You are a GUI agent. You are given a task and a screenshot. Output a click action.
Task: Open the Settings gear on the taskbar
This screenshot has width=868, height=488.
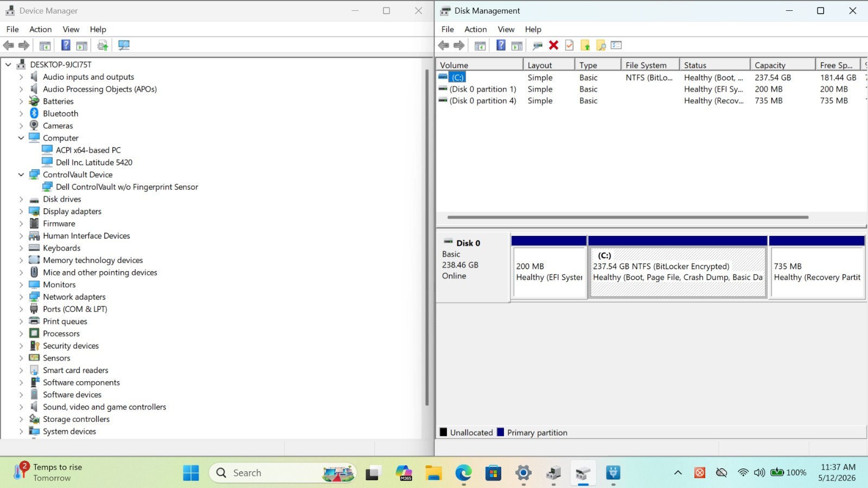click(x=524, y=473)
